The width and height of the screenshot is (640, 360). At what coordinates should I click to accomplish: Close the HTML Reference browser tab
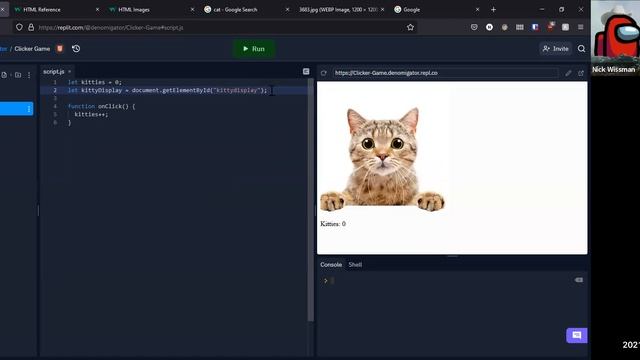pyautogui.click(x=97, y=9)
